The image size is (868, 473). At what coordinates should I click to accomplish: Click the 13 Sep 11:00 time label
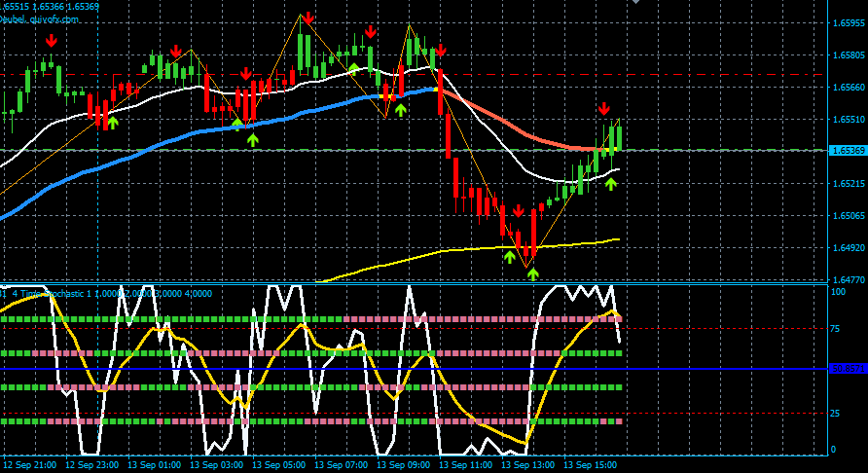pos(465,464)
